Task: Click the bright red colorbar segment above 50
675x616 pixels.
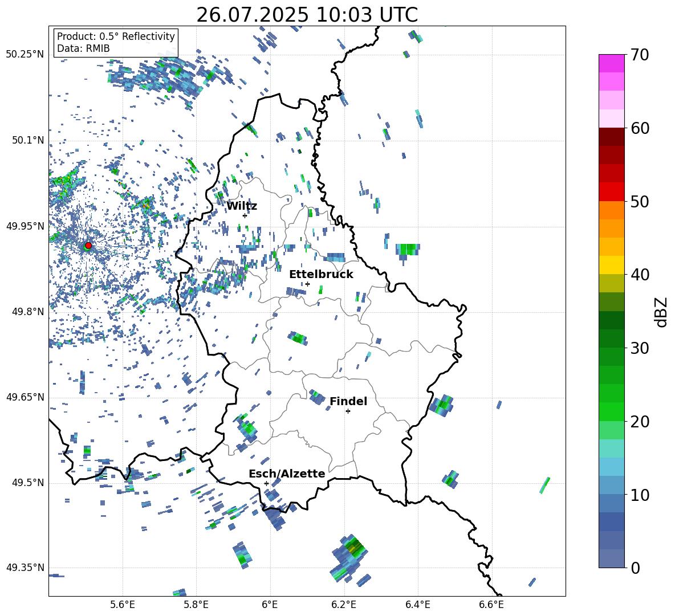Action: tap(611, 192)
